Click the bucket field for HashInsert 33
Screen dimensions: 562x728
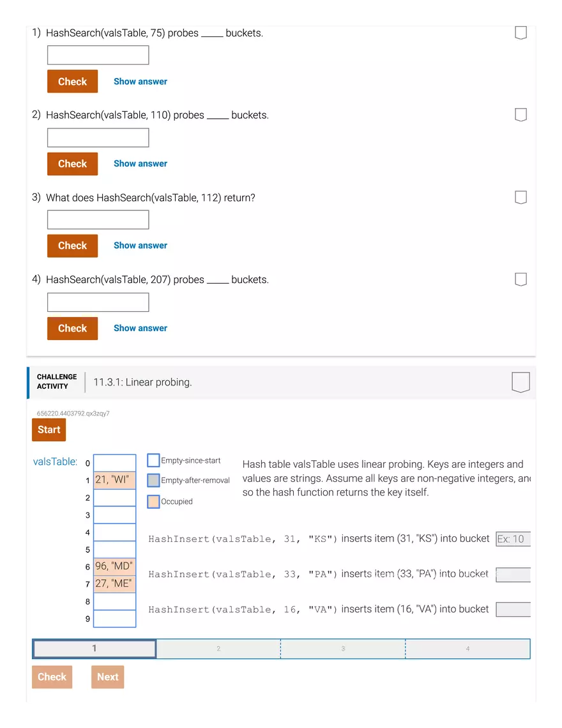513,574
